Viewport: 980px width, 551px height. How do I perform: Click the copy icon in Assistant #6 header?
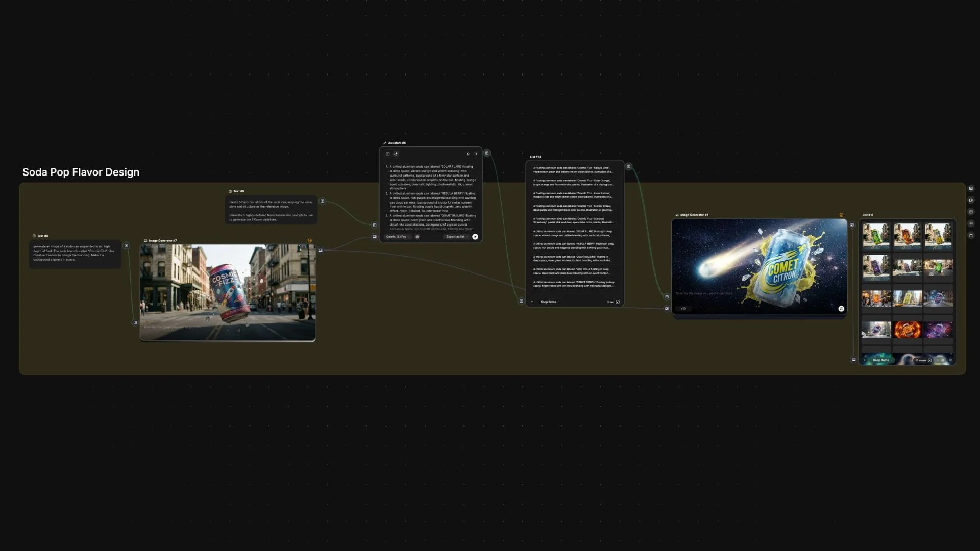click(x=468, y=154)
